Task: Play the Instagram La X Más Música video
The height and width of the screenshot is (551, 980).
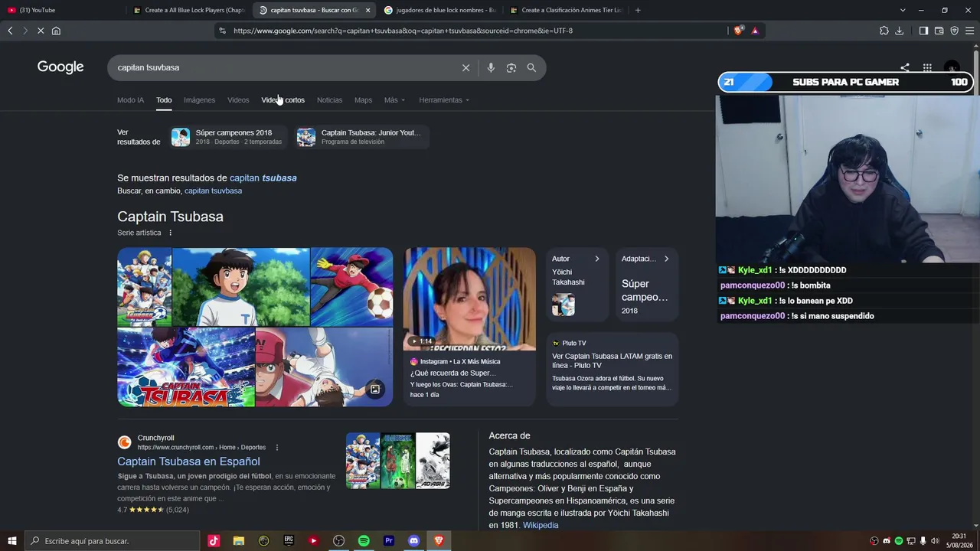Action: pos(469,299)
